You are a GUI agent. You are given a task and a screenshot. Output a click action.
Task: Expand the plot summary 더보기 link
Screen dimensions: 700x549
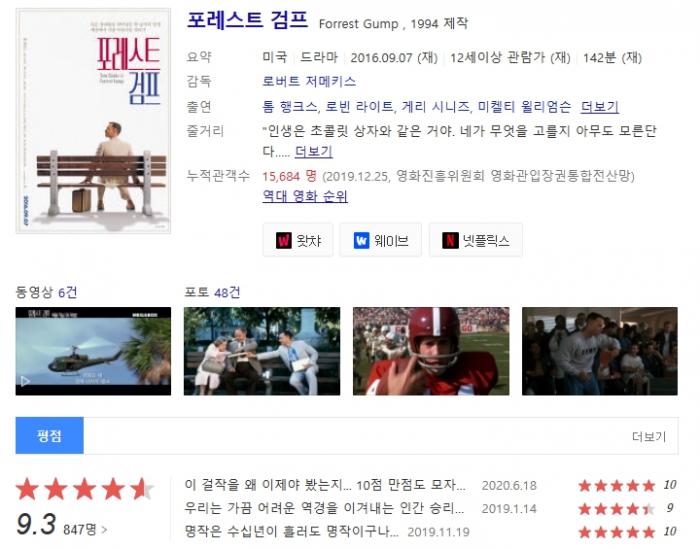tap(313, 151)
